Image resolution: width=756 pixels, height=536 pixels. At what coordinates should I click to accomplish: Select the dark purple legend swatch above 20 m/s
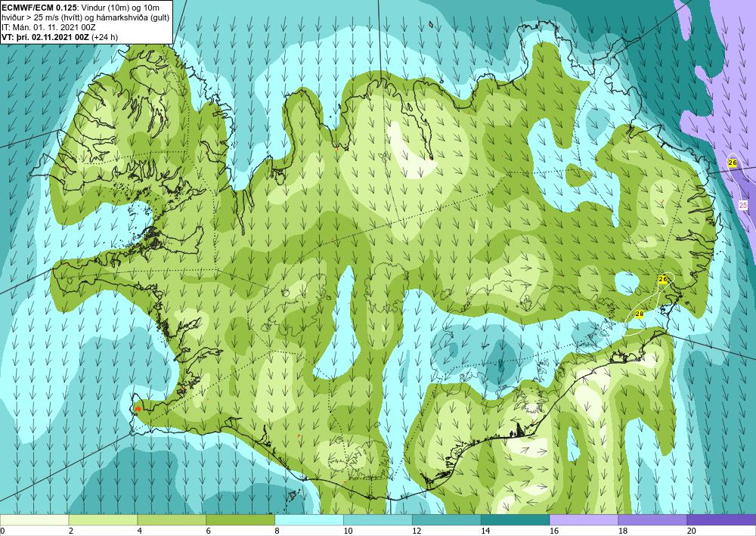[x=721, y=519]
